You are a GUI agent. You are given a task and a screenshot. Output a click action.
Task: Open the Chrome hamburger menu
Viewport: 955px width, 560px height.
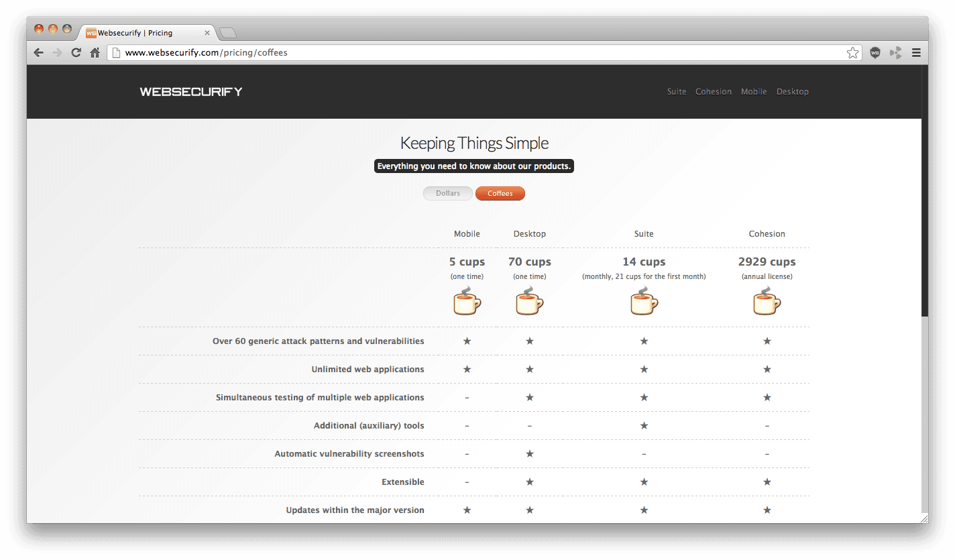coord(916,52)
